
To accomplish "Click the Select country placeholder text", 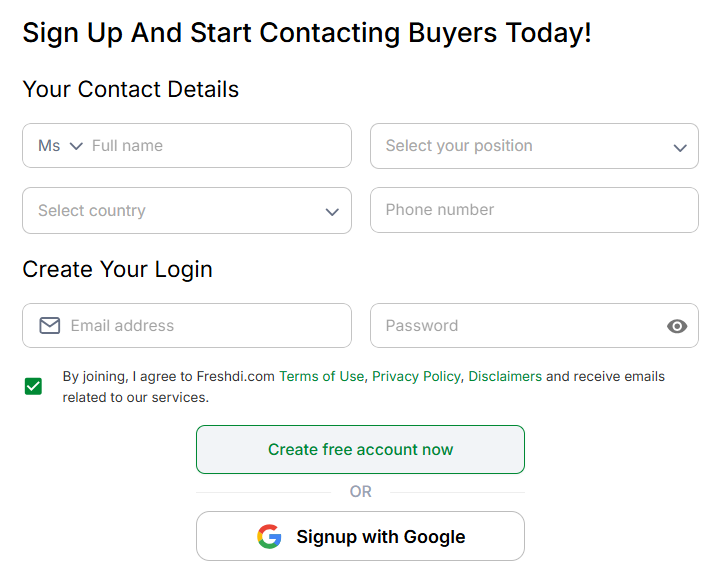I will point(92,210).
